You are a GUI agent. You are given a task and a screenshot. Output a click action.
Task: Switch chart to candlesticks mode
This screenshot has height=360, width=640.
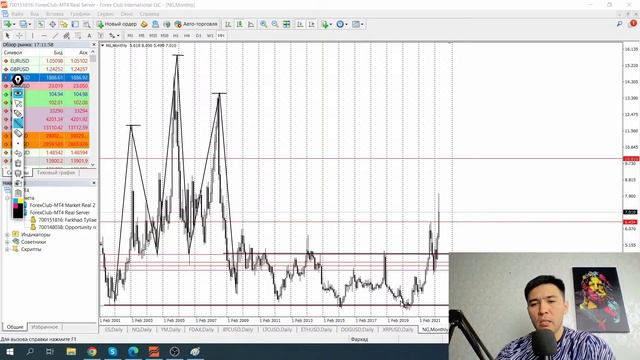point(240,24)
